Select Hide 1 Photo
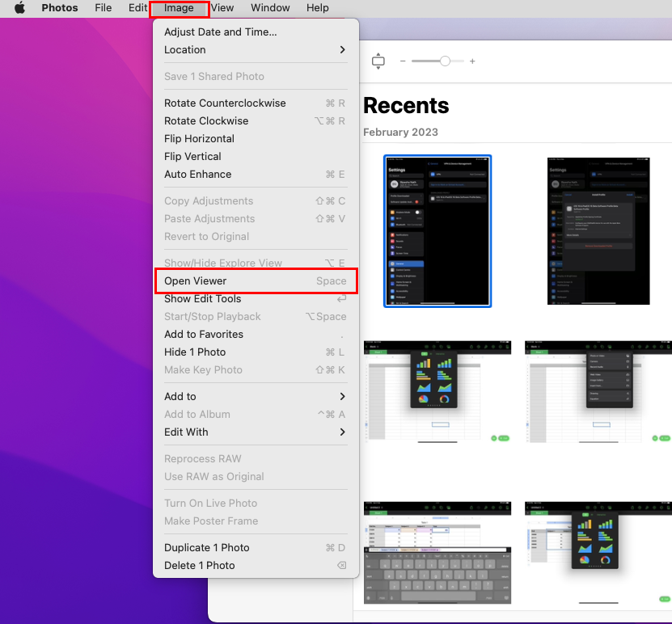Viewport: 672px width, 624px height. click(256, 352)
